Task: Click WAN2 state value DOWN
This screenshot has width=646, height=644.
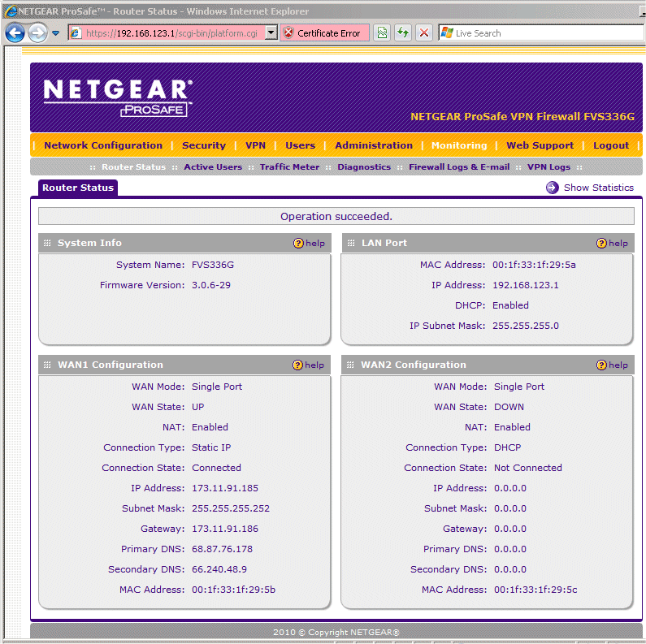Action: (x=509, y=407)
